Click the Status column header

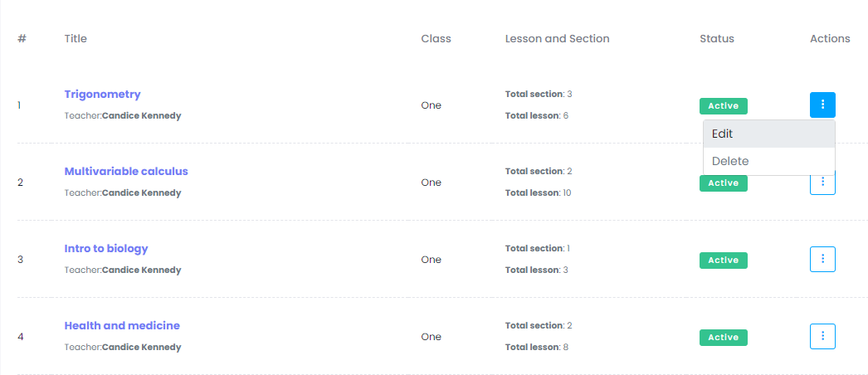(x=716, y=38)
